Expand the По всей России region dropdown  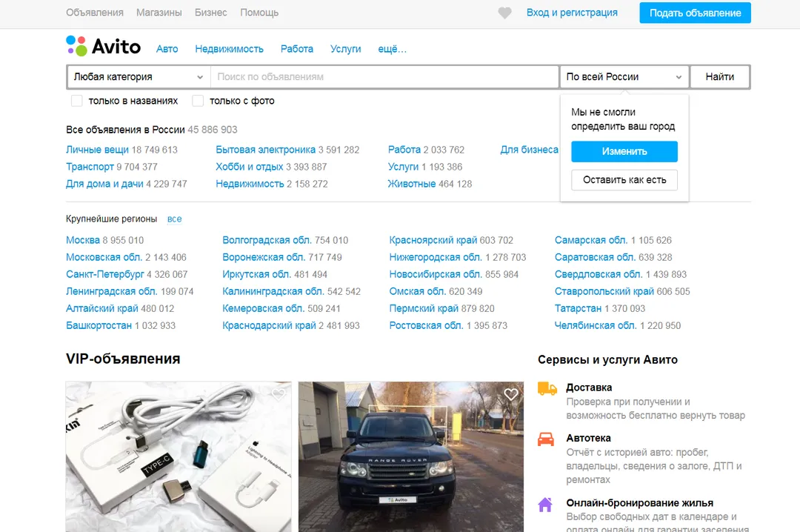click(x=624, y=76)
